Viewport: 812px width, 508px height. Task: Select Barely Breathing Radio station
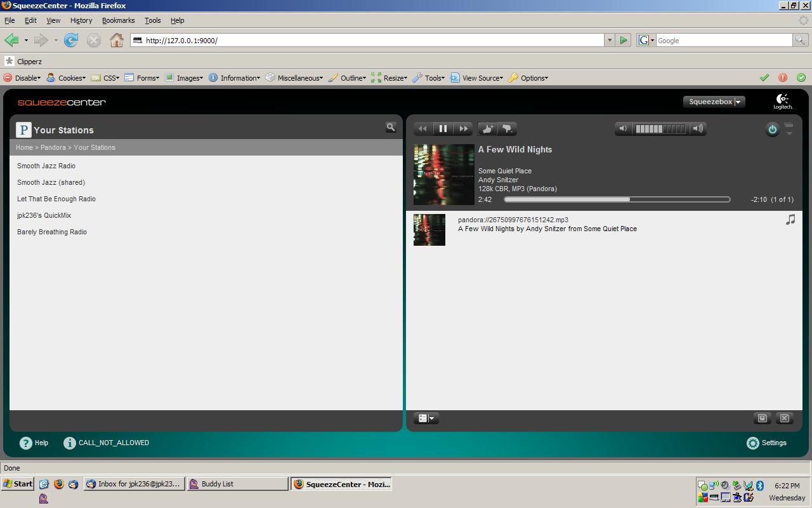coord(52,232)
